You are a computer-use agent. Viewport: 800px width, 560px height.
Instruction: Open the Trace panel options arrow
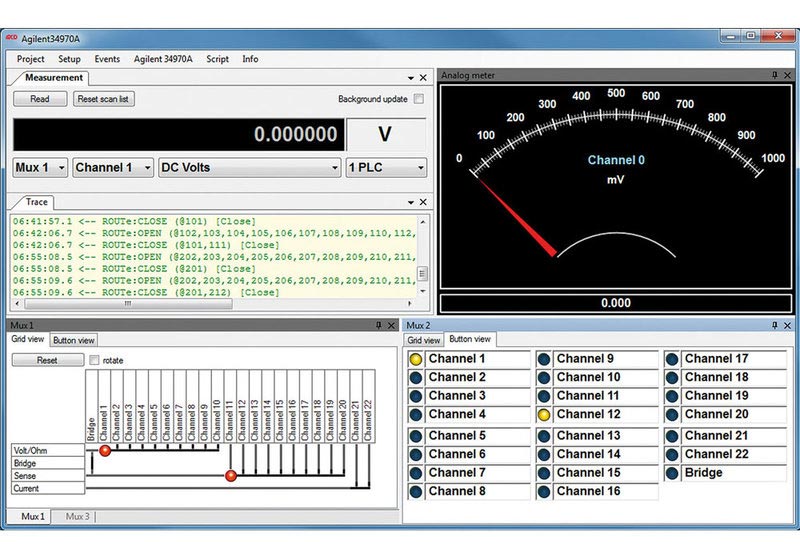[411, 202]
